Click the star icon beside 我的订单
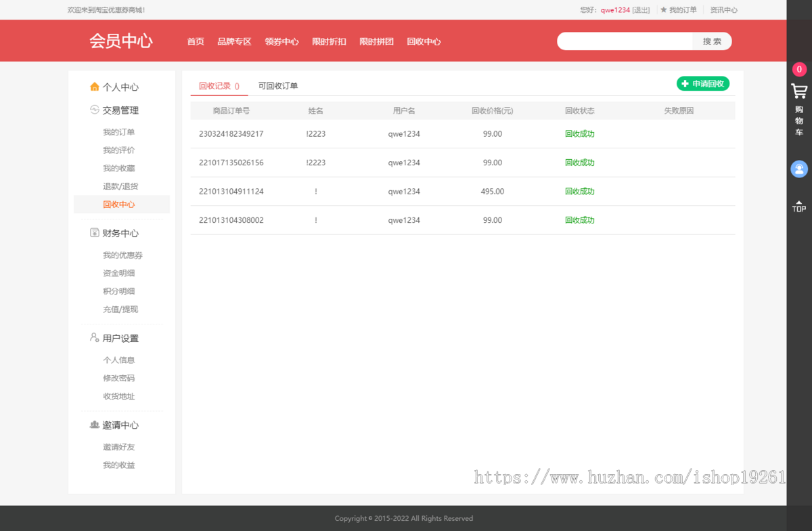This screenshot has height=531, width=812. click(x=664, y=10)
